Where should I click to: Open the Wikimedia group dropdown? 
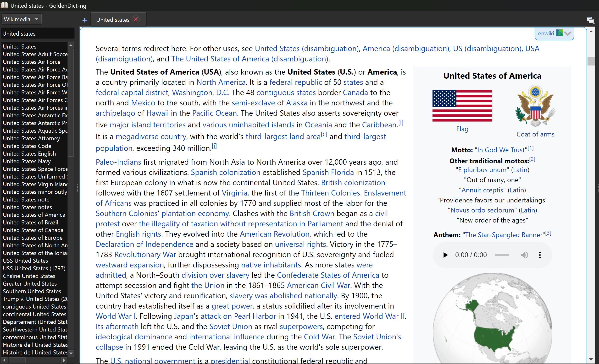point(21,19)
